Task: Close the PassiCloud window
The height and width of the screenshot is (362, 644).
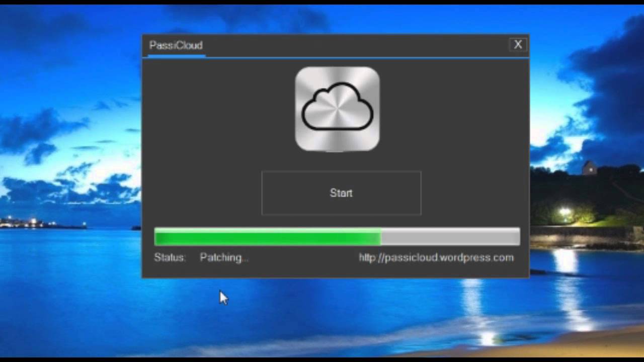Action: (518, 45)
